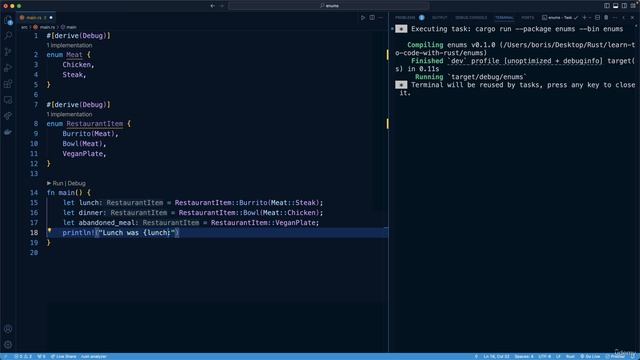This screenshot has height=360, width=640.
Task: Open the terminal launch profile dropdown
Action: [590, 18]
